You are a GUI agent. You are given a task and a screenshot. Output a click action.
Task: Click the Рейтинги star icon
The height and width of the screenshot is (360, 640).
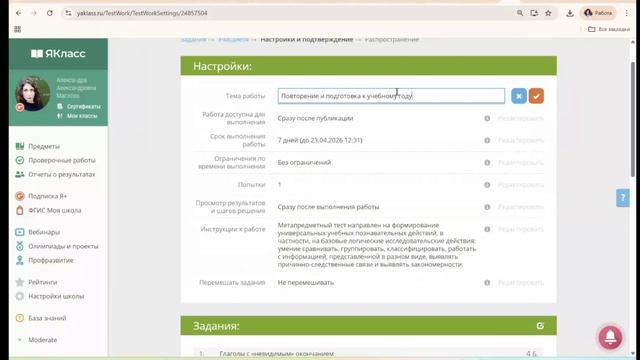[x=20, y=282]
